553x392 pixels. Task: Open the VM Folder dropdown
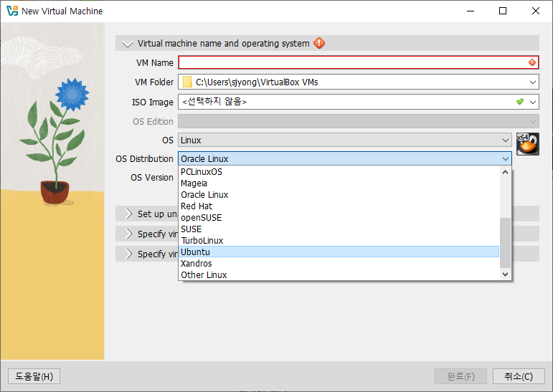click(532, 82)
